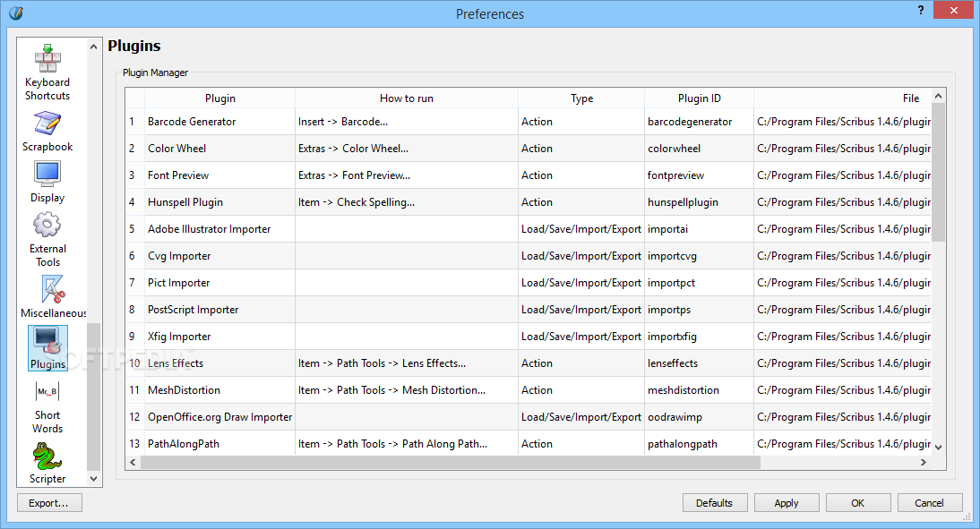Select the Xfig Importer cell

coord(220,337)
